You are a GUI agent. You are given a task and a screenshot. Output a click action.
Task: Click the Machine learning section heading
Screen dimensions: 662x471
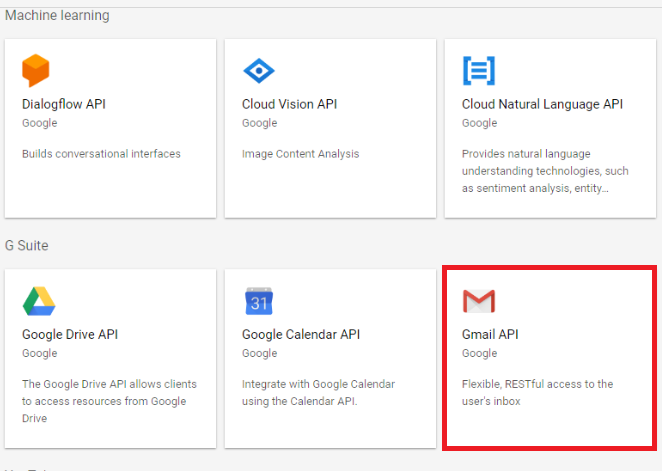pos(57,16)
